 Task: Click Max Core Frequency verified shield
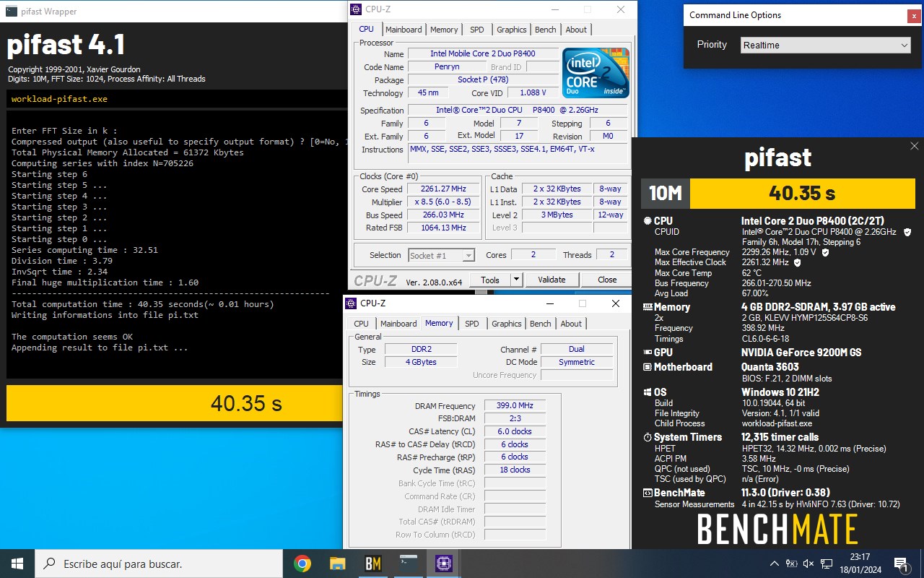click(x=825, y=252)
